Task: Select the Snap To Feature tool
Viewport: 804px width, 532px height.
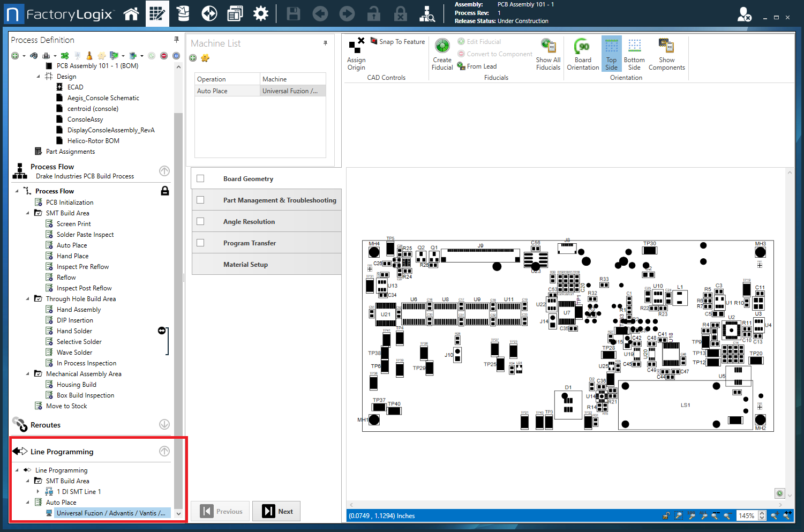Action: [397, 41]
